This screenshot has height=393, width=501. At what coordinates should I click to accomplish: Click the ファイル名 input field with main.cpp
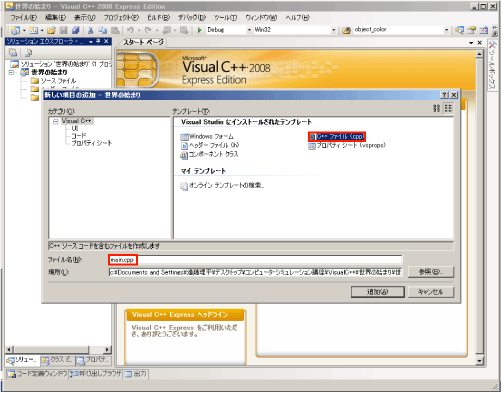click(x=255, y=260)
